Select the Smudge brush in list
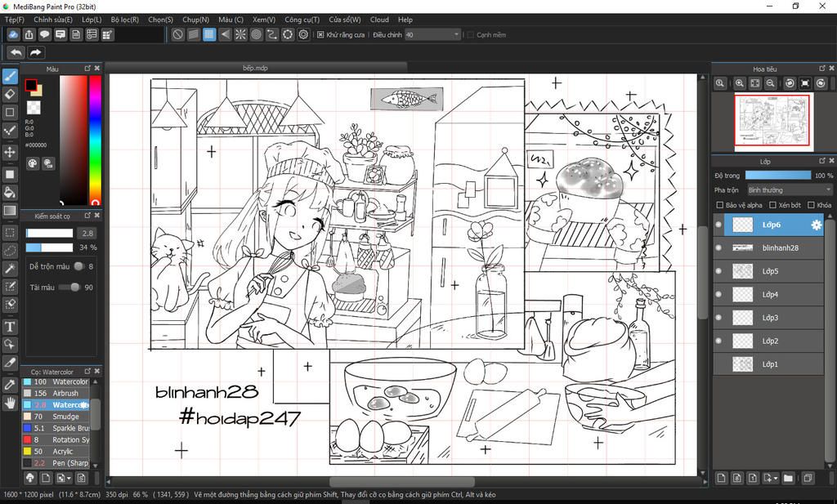 [x=56, y=417]
